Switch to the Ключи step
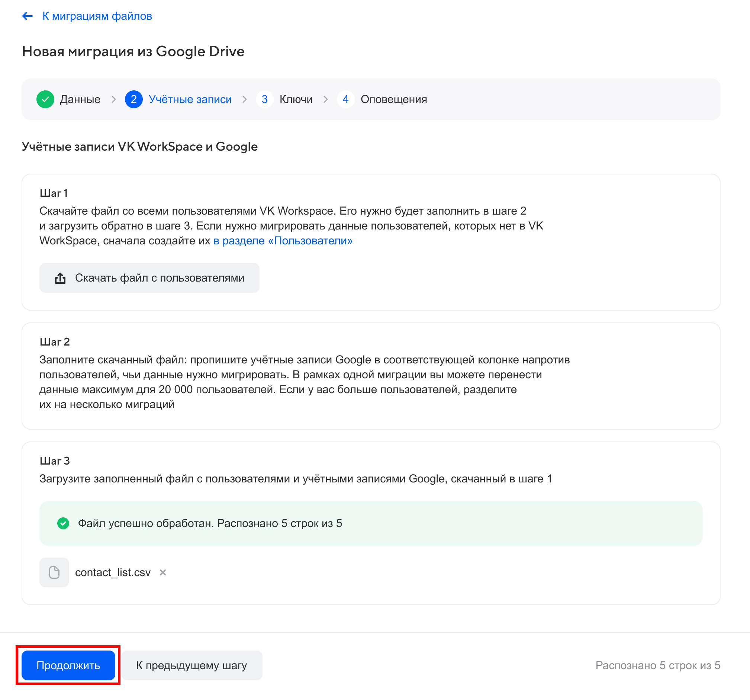 [296, 99]
